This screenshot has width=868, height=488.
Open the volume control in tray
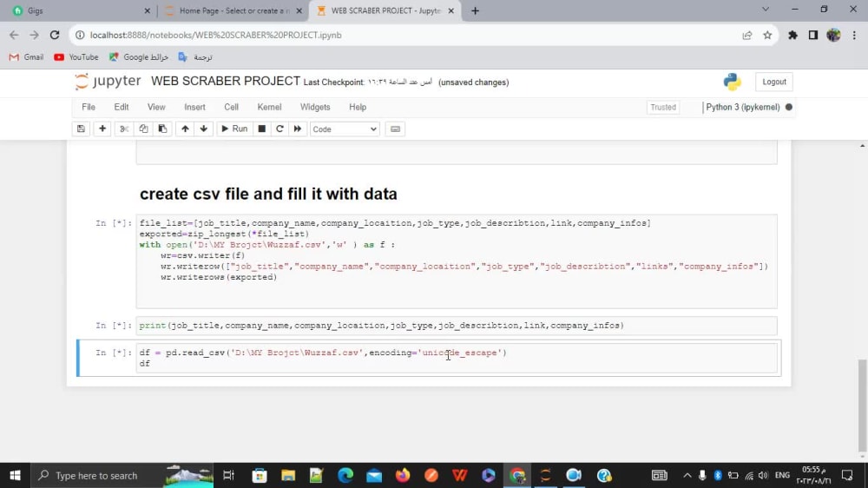[763, 475]
